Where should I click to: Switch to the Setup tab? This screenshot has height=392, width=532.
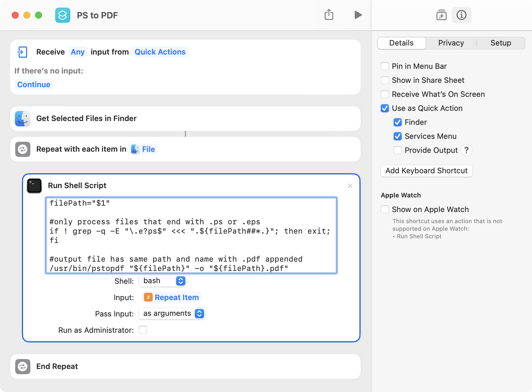[x=500, y=43]
